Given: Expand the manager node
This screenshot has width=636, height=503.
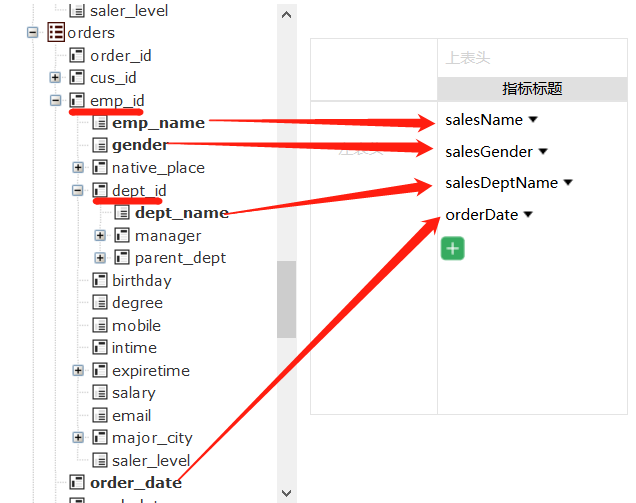Looking at the screenshot, I should [100, 235].
